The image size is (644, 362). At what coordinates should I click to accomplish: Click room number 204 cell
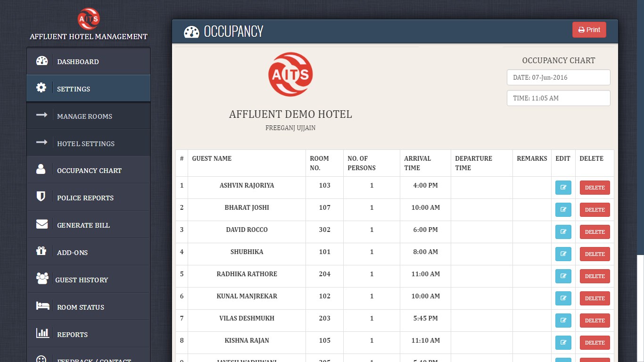[x=324, y=276]
